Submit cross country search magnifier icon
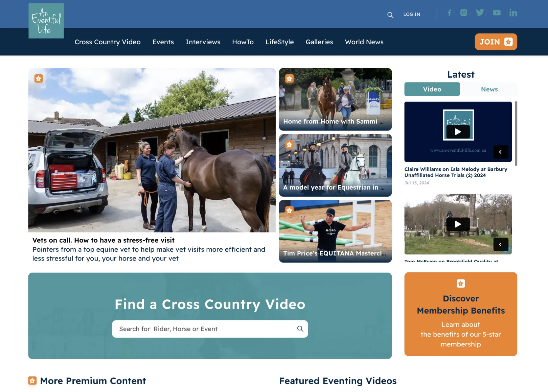This screenshot has height=392, width=548. [300, 329]
